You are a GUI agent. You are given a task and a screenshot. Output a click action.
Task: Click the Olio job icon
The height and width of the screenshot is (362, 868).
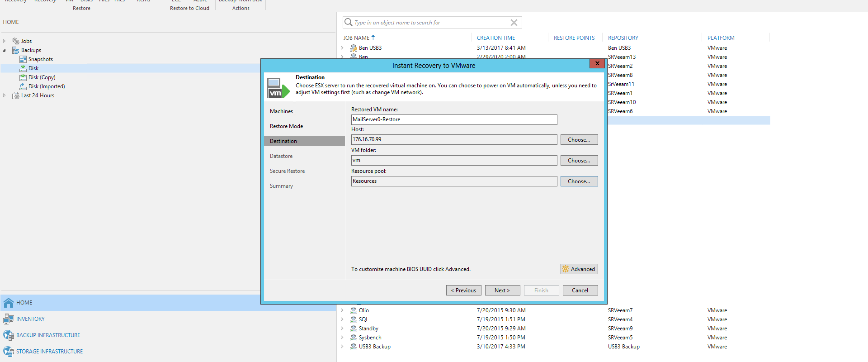pyautogui.click(x=354, y=310)
